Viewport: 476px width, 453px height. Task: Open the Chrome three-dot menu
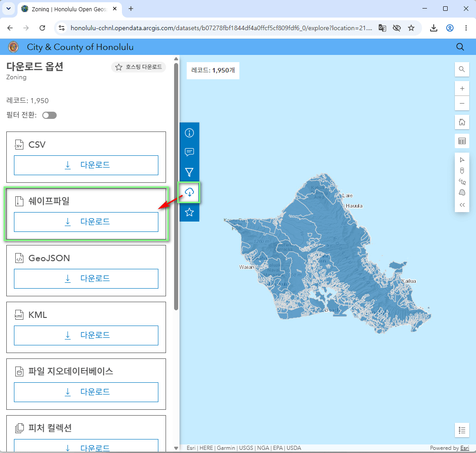pos(466,28)
